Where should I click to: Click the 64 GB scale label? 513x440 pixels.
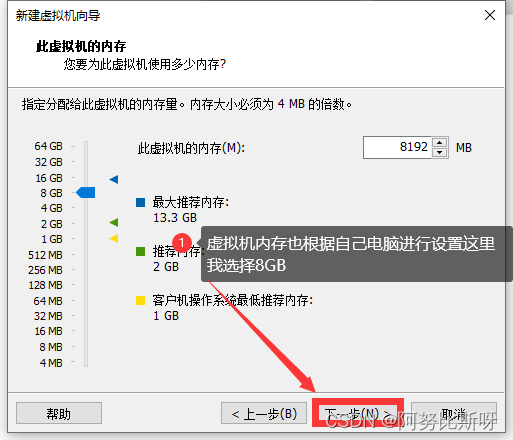[x=48, y=146]
